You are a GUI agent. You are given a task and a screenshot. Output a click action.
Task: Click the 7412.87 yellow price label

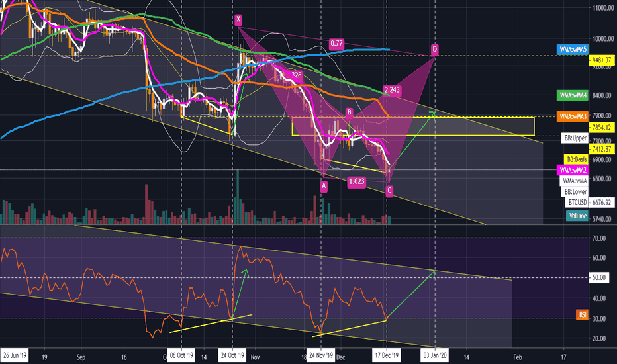coord(602,149)
